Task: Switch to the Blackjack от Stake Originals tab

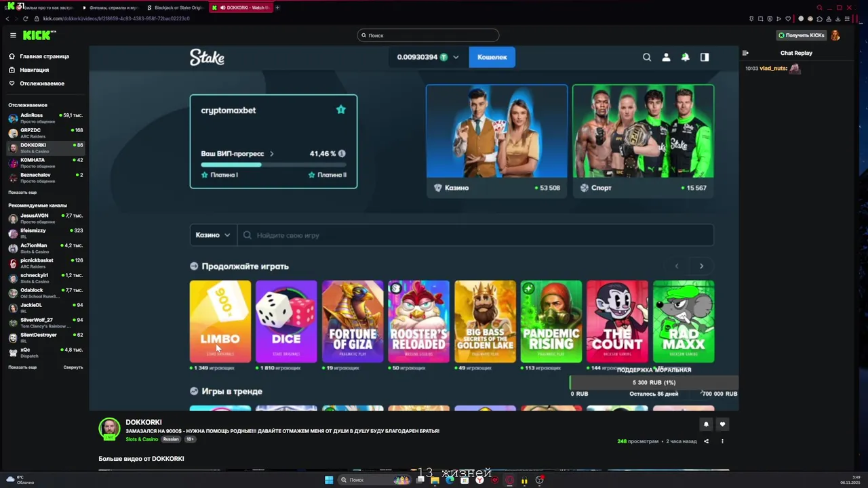Action: click(x=174, y=7)
